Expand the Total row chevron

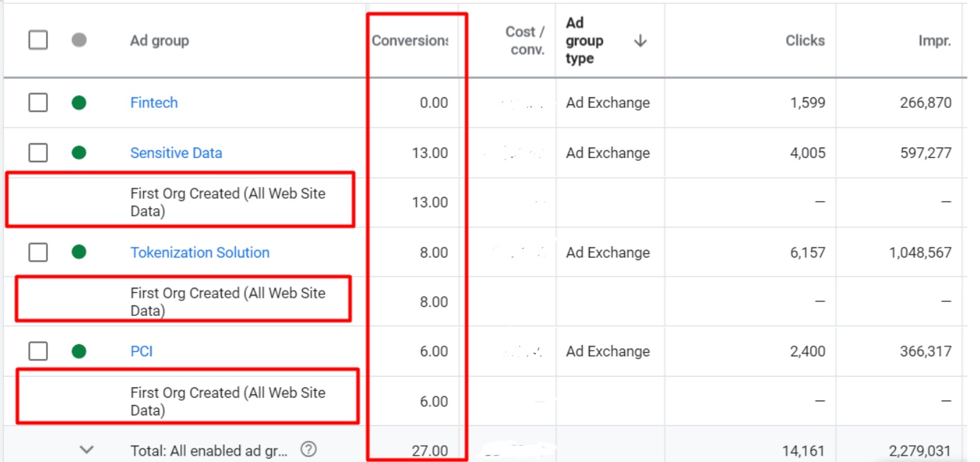87,449
